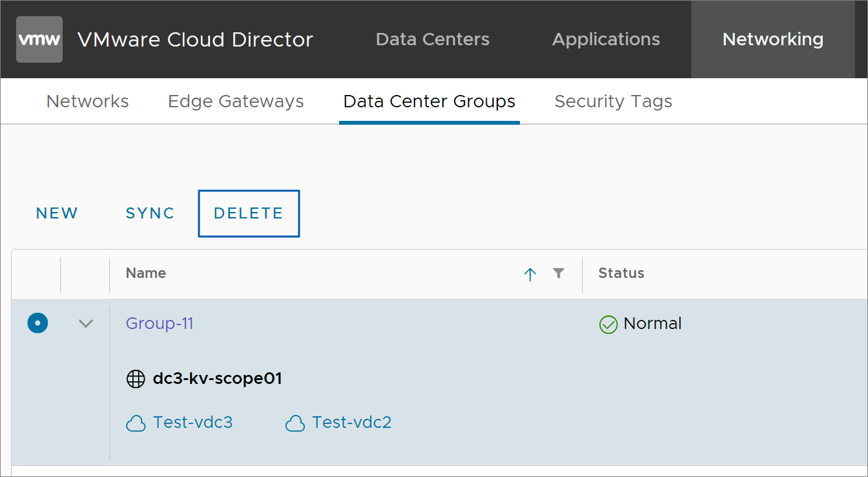Collapse the Group-11 row details chevron
The image size is (868, 477).
click(86, 323)
